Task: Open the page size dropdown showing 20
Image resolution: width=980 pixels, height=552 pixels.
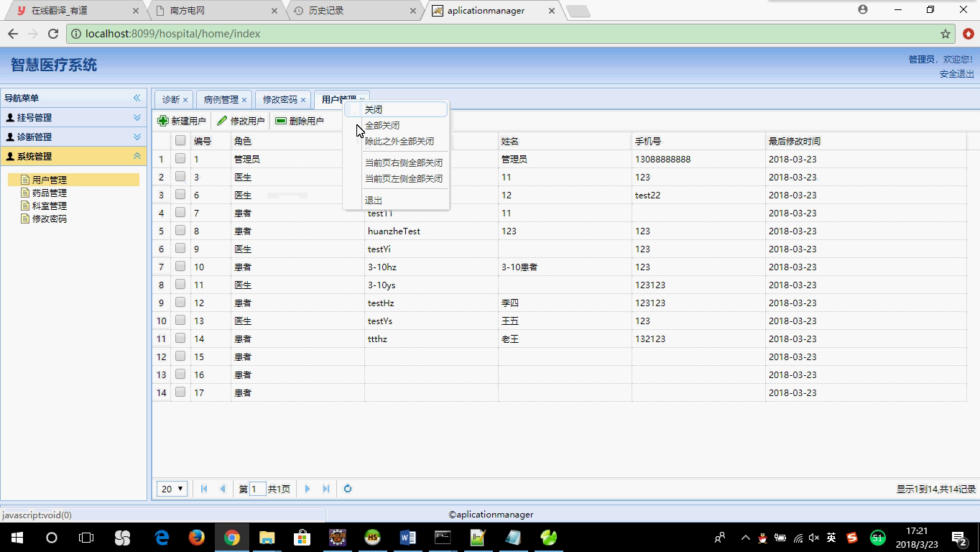Action: [x=172, y=489]
